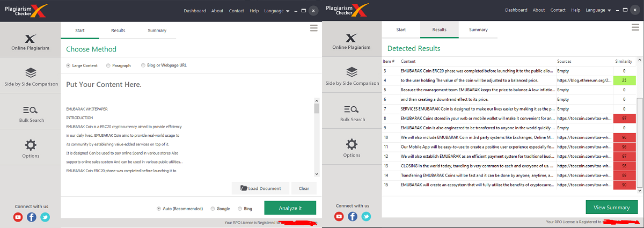The image size is (644, 228).
Task: Select Blog or Webpage URL radio option
Action: pos(164,65)
